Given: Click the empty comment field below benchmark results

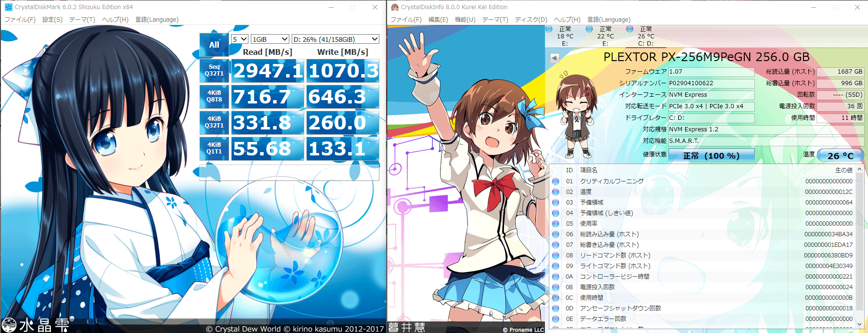Looking at the screenshot, I should tap(289, 173).
